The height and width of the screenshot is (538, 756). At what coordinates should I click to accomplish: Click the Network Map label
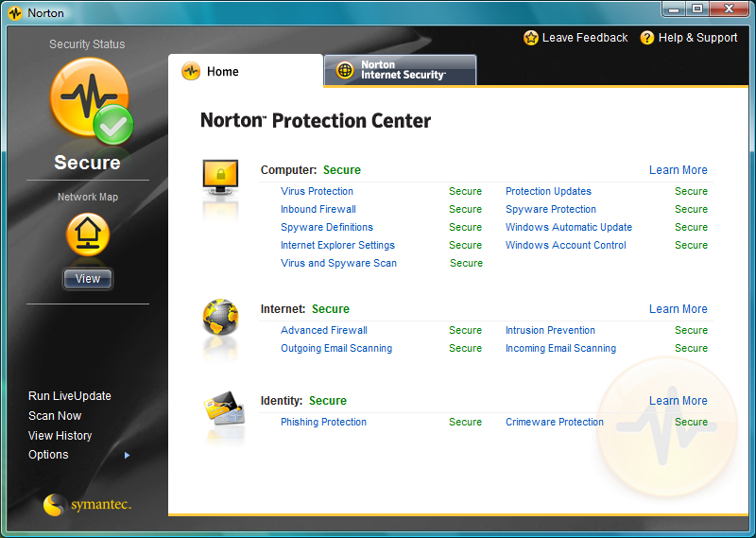coord(88,197)
